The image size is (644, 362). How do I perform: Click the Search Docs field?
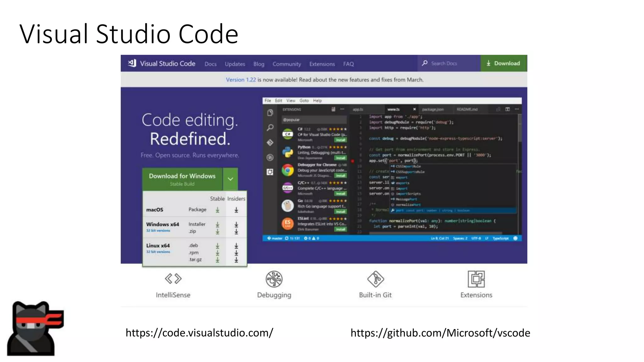pos(449,63)
